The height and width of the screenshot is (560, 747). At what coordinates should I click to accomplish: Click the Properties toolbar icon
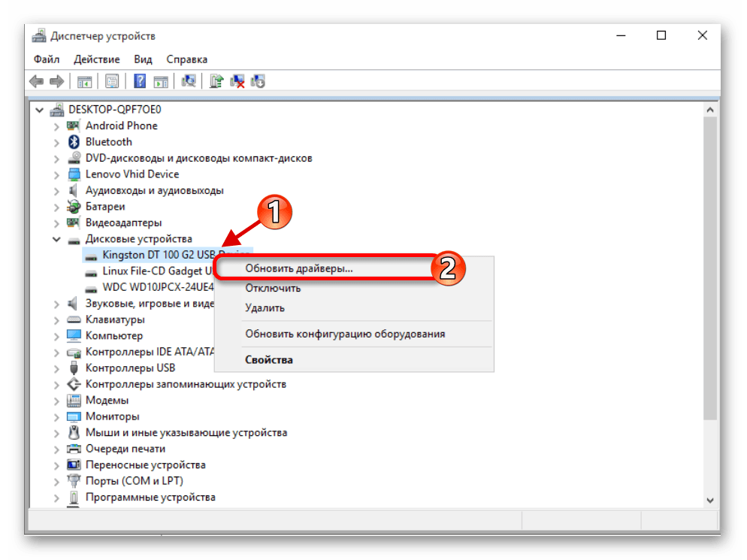coord(112,81)
